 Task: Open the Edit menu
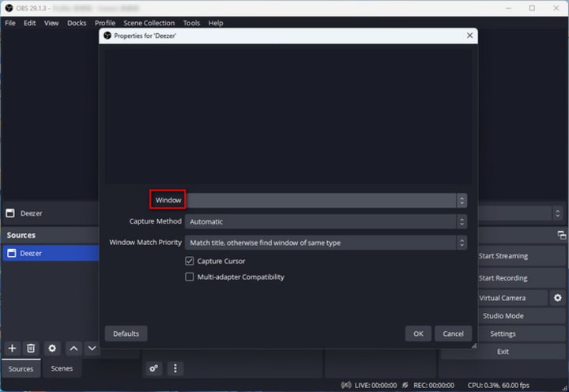click(x=30, y=23)
